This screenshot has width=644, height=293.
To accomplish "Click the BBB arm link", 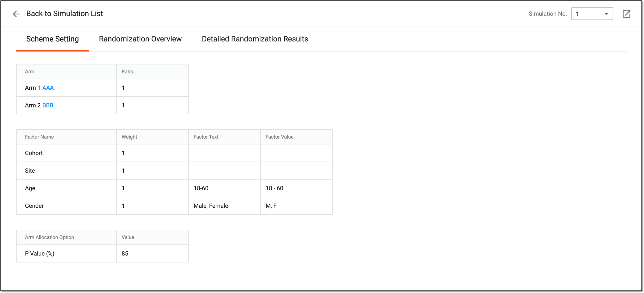I will (x=48, y=105).
